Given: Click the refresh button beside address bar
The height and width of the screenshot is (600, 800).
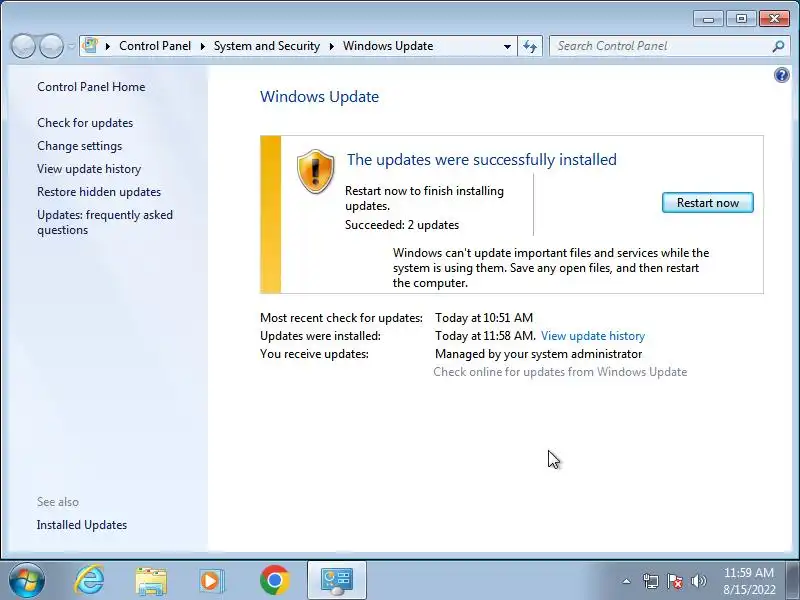Looking at the screenshot, I should coord(530,46).
